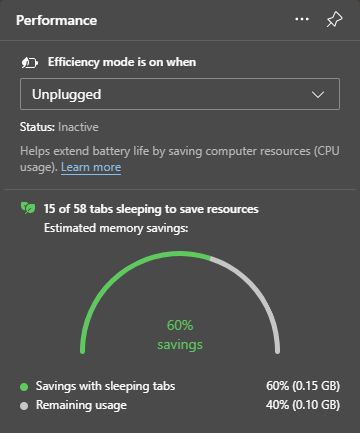Viewport: 360px width, 433px height.
Task: Click the Performance panel title
Action: click(57, 20)
